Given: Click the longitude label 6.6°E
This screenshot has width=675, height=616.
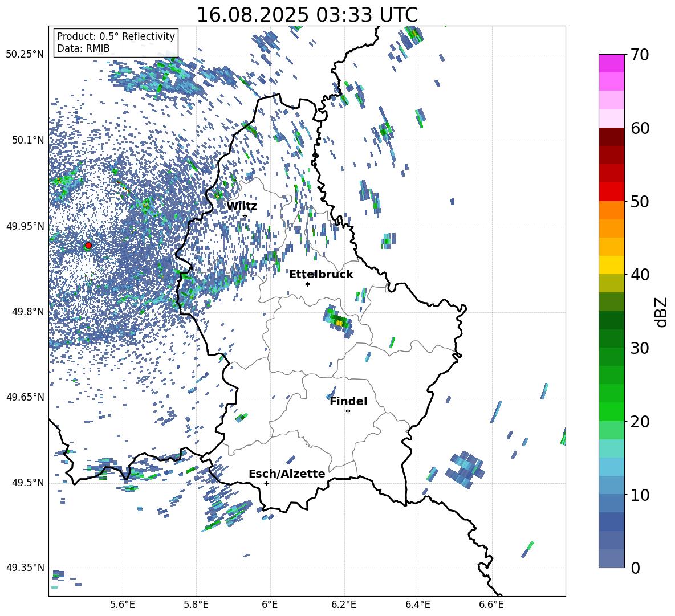Looking at the screenshot, I should (491, 605).
